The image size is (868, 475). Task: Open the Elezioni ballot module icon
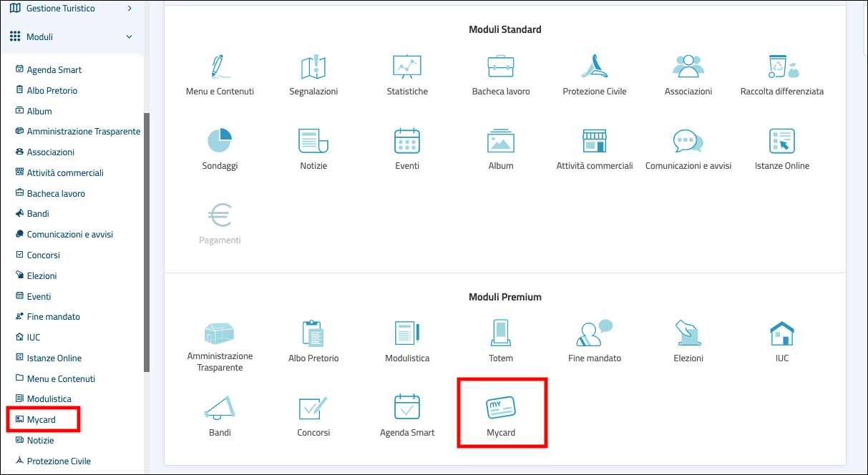click(x=688, y=333)
